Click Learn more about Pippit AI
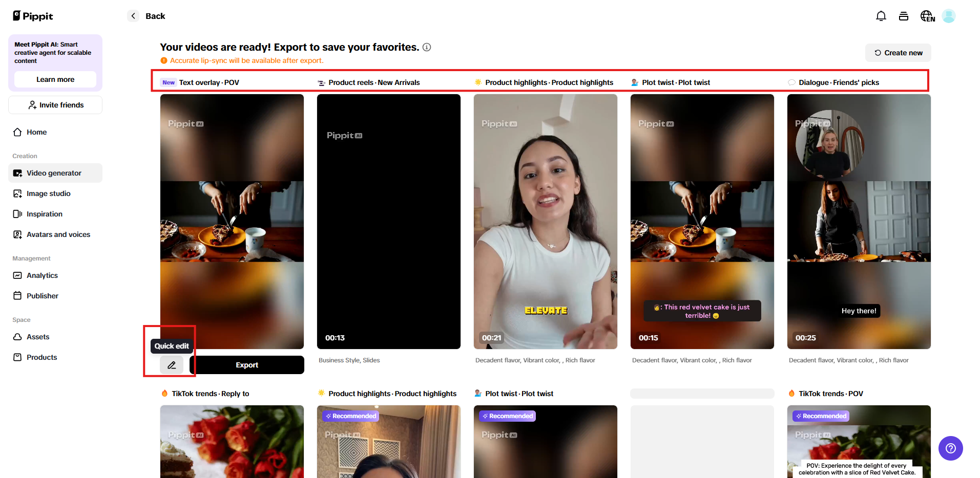This screenshot has height=478, width=980. point(55,79)
